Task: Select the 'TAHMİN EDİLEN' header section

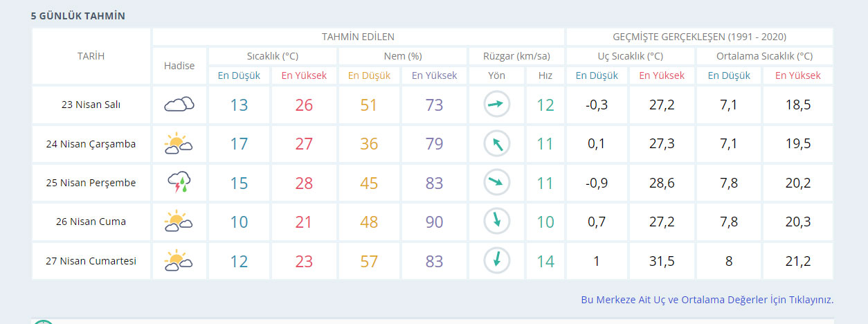Action: [x=358, y=37]
